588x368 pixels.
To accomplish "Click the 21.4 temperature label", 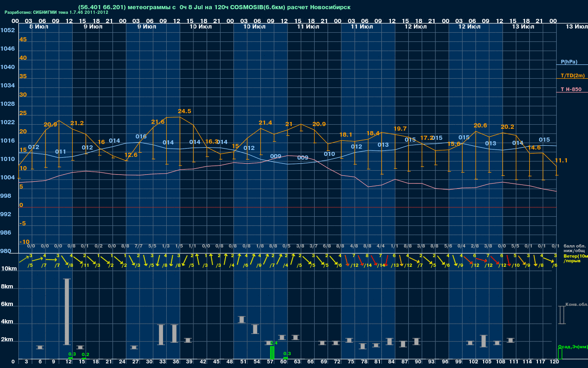I will (265, 123).
